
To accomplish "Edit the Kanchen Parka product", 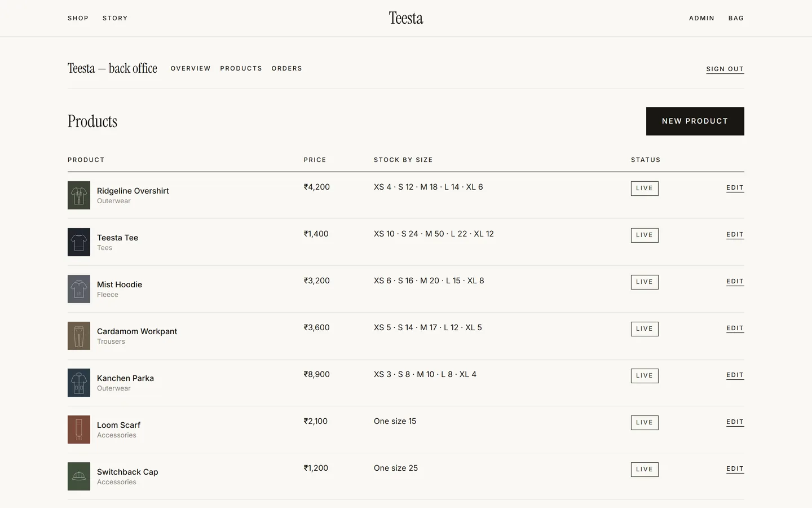I will 735,375.
